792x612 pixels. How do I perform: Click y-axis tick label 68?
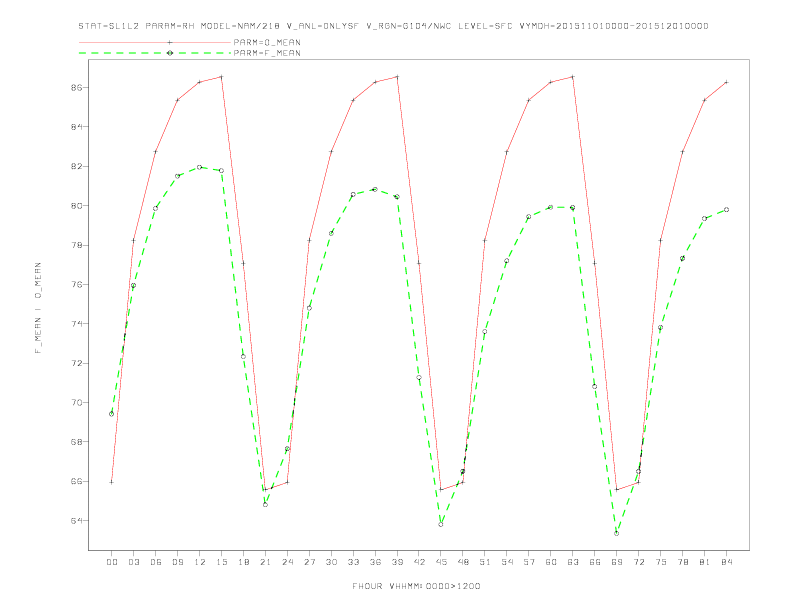75,442
